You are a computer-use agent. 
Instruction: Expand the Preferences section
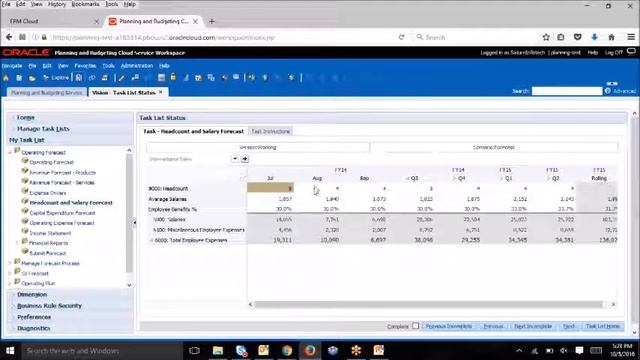click(x=13, y=317)
